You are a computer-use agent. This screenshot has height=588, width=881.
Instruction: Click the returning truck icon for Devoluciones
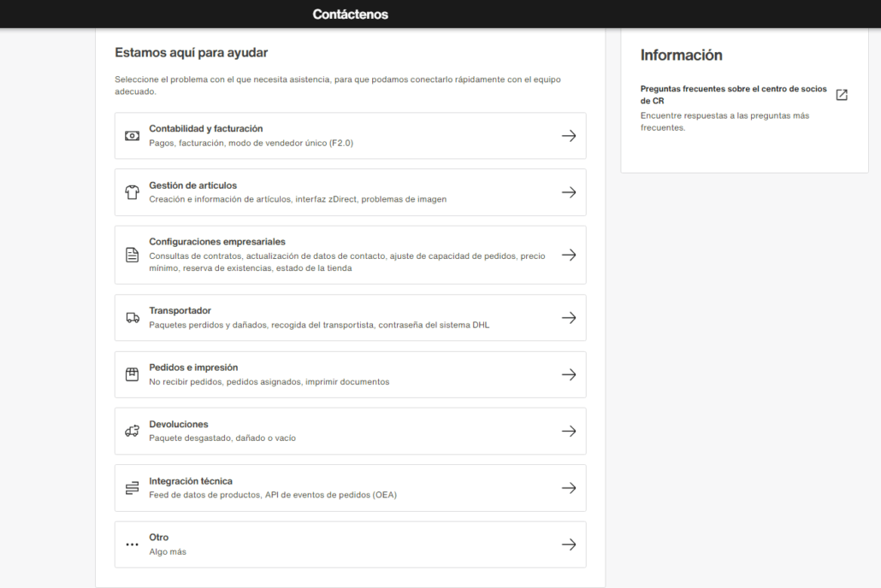point(132,431)
